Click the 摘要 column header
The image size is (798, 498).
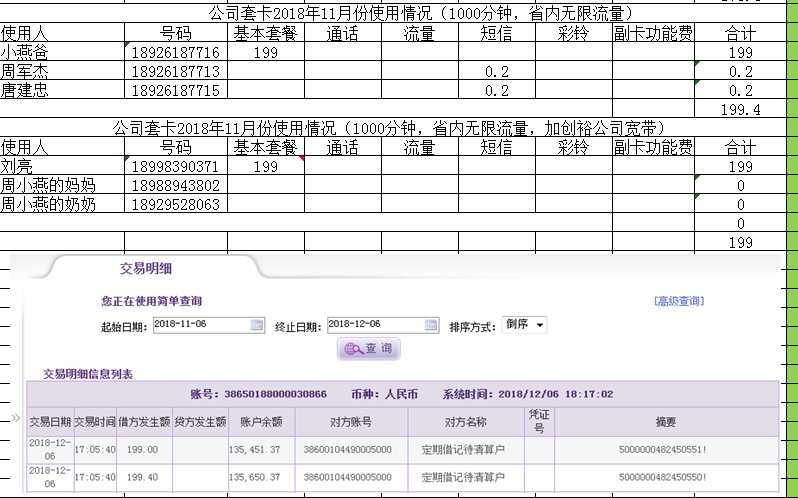click(x=665, y=421)
